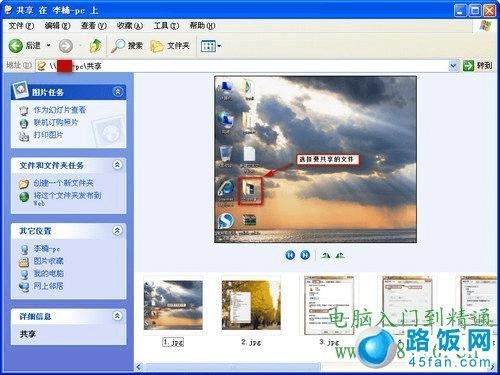Open the 查看 menu
The image size is (500, 375).
93,26
